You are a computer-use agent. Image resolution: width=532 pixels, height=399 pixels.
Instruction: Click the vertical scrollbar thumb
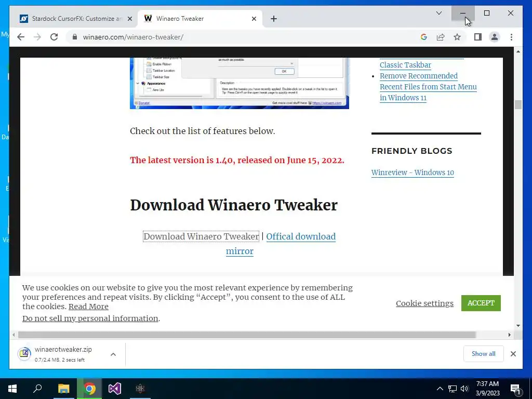518,104
